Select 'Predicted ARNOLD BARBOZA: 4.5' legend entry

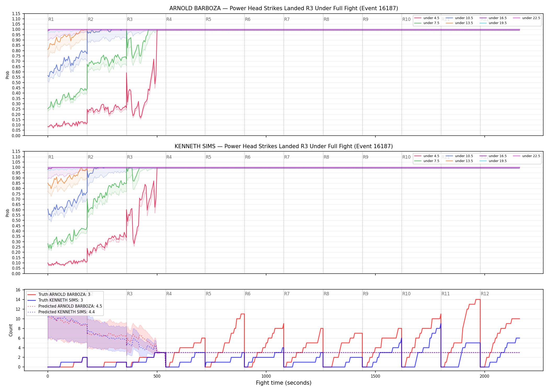click(x=65, y=306)
